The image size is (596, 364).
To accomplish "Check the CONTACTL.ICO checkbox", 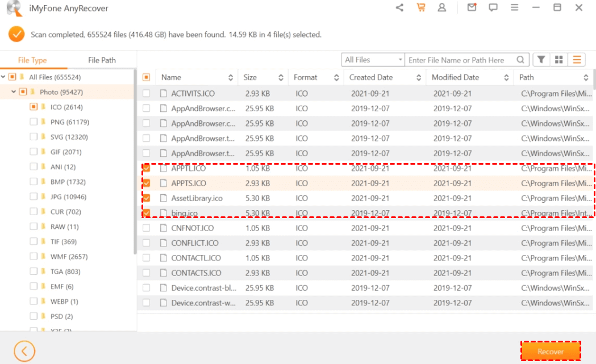I will 147,258.
